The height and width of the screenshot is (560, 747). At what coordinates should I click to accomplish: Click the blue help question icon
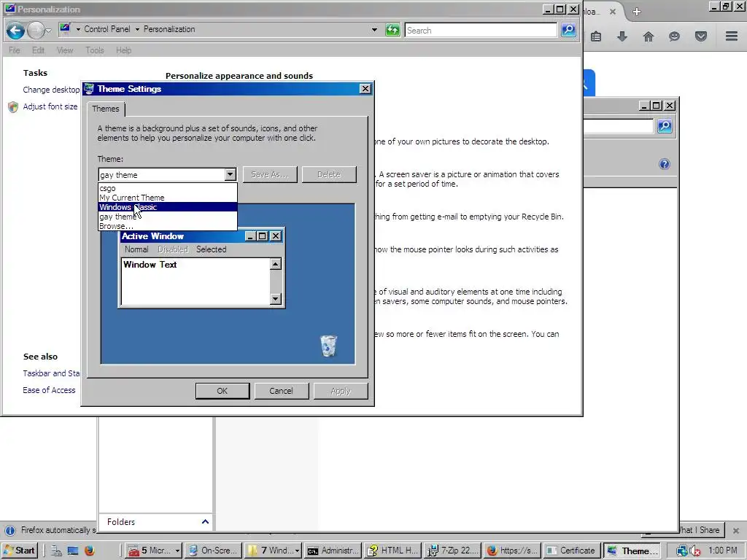click(x=664, y=164)
